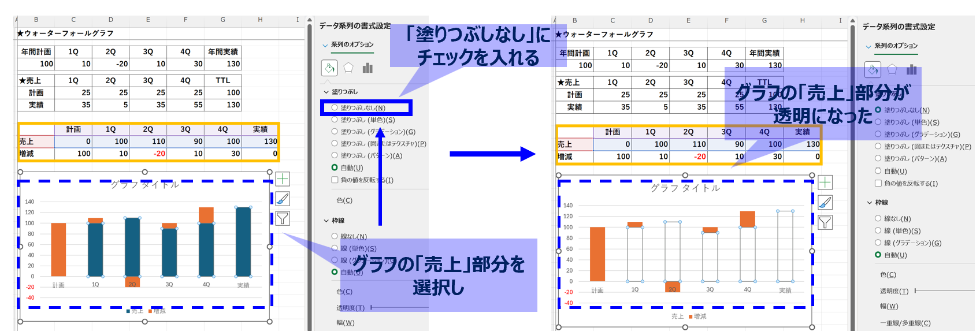Collapse the 枠線 section in right pane
The height and width of the screenshot is (335, 980).
click(870, 203)
